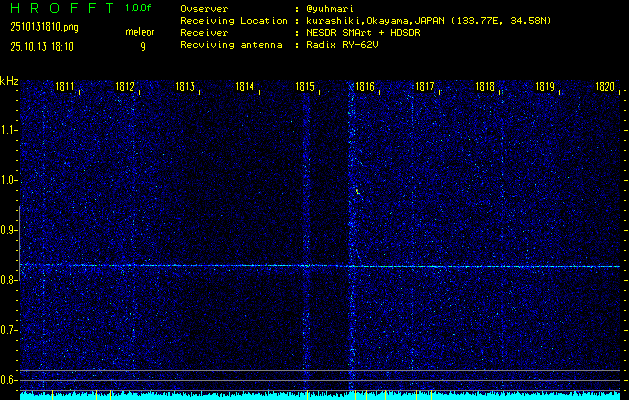Click the 1816 time axis label

(x=365, y=86)
